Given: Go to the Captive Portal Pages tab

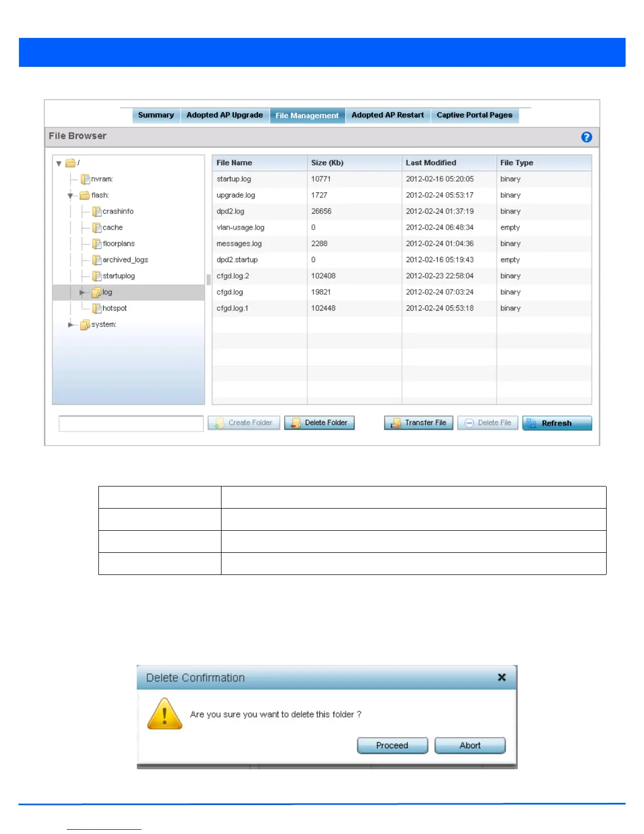Looking at the screenshot, I should coord(475,115).
